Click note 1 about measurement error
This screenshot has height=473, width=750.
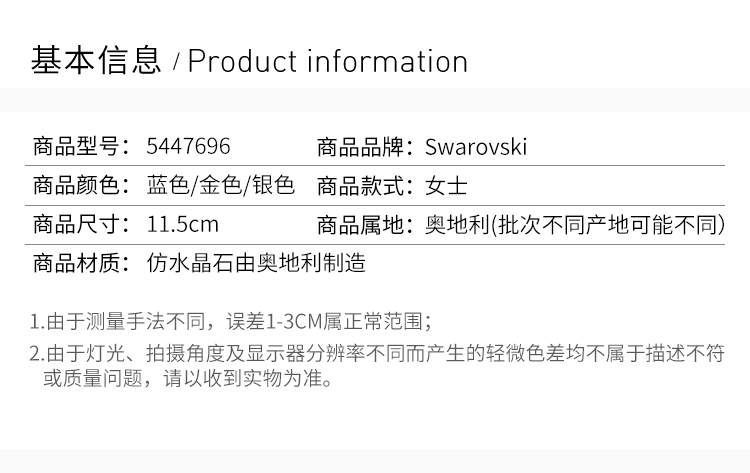click(230, 321)
